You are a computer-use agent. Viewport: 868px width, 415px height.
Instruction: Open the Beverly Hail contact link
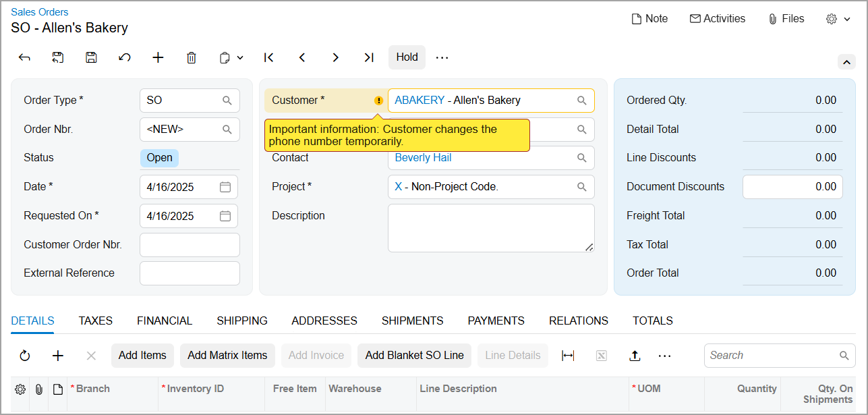pos(423,158)
